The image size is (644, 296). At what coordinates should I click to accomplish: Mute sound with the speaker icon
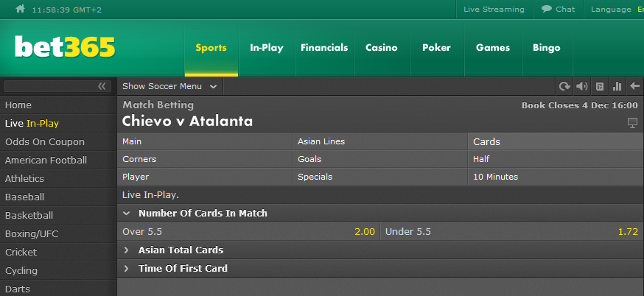581,86
